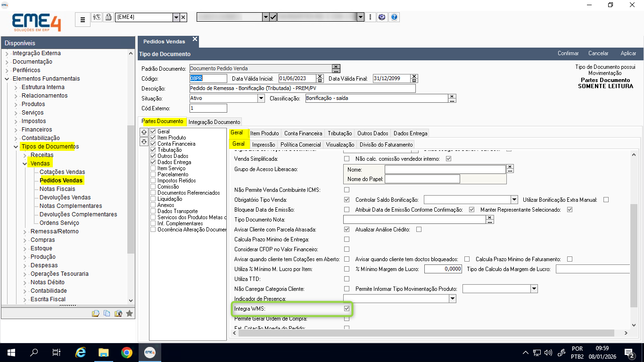Click the gray star favorites icon
644x362 pixels.
(x=129, y=313)
